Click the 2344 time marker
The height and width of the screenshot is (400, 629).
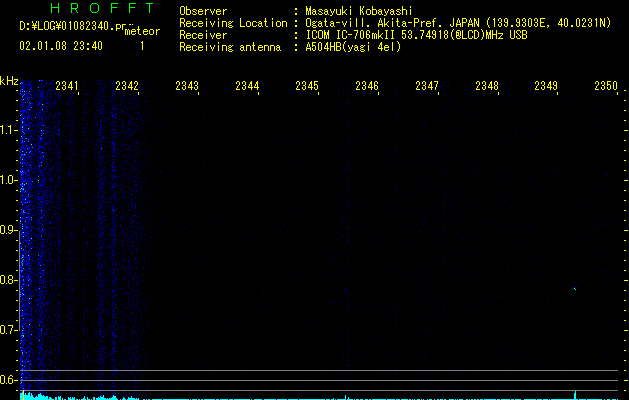(x=247, y=86)
